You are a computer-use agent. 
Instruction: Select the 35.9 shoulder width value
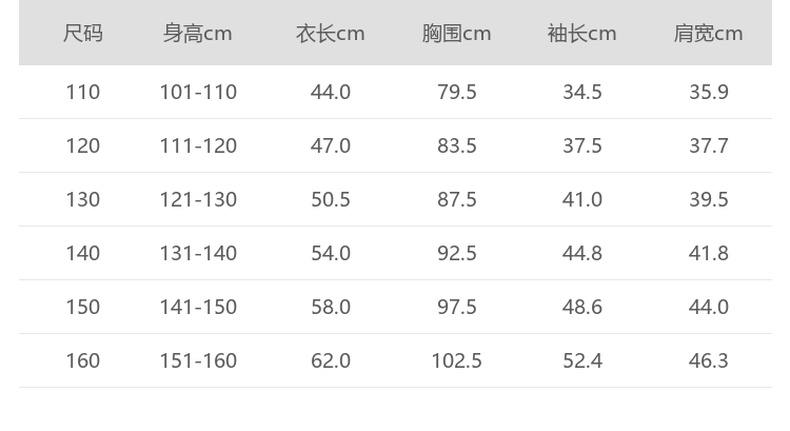click(708, 92)
